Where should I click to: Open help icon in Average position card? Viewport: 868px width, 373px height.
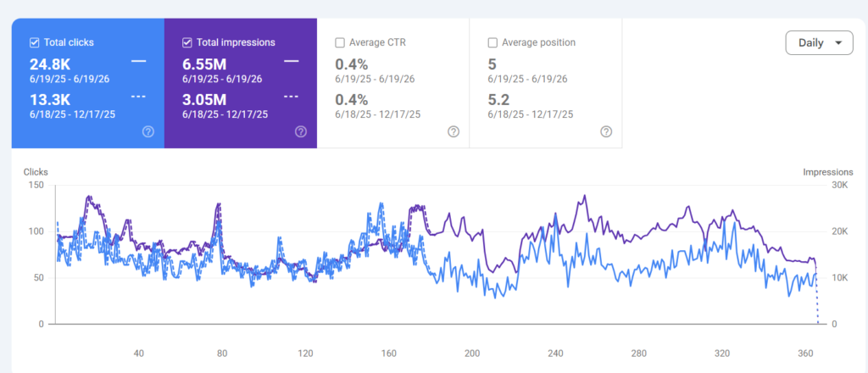tap(606, 131)
